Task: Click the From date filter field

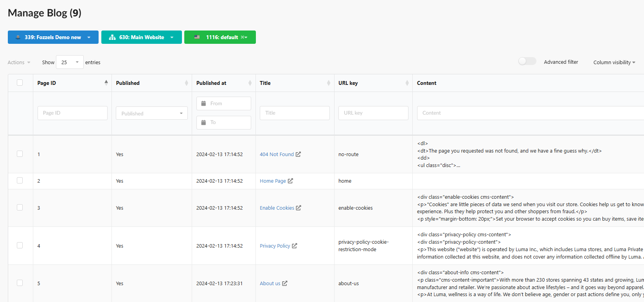Action: pyautogui.click(x=224, y=103)
